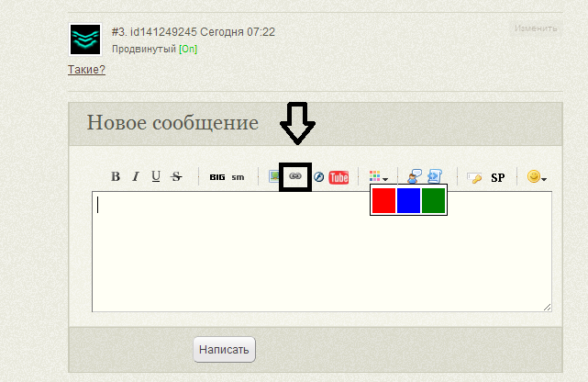Pick the red color swatch
Image resolution: width=588 pixels, height=382 pixels.
[x=383, y=200]
